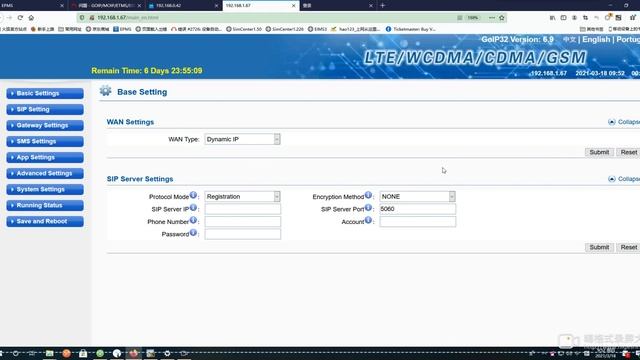Reload the page in the browser
This screenshot has width=640, height=360.
point(20,18)
